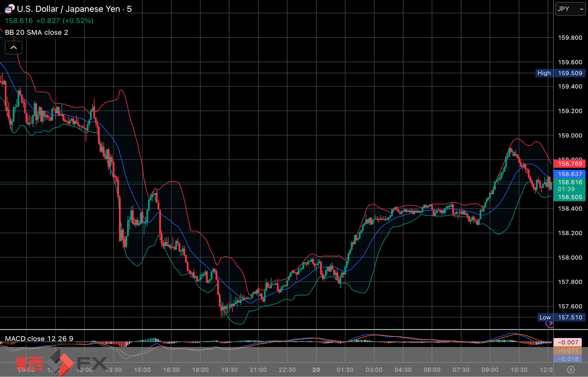The height and width of the screenshot is (377, 588).
Task: Click the High 159.509 price label
Action: coord(560,73)
